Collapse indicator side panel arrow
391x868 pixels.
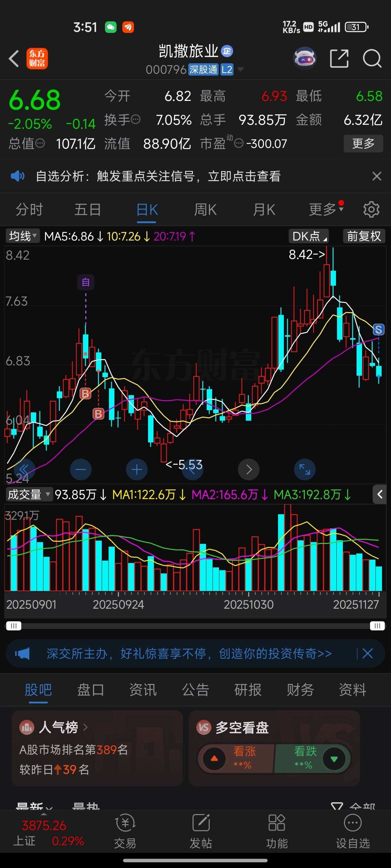pyautogui.click(x=379, y=494)
